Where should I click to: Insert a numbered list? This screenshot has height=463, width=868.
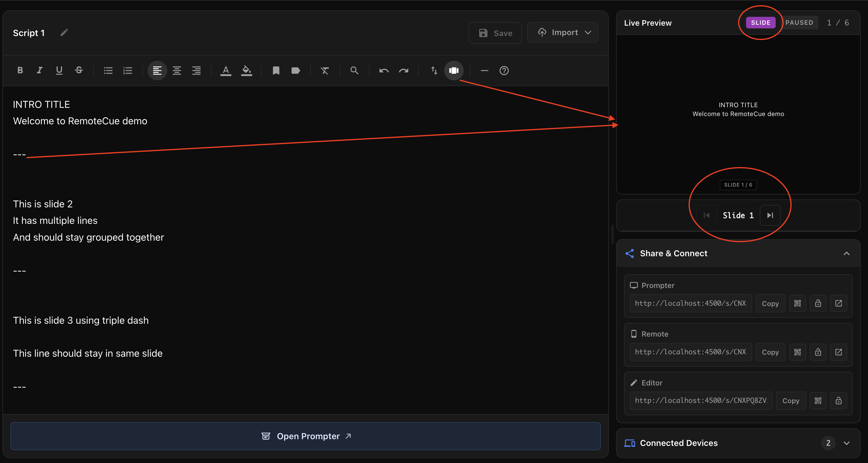click(128, 70)
